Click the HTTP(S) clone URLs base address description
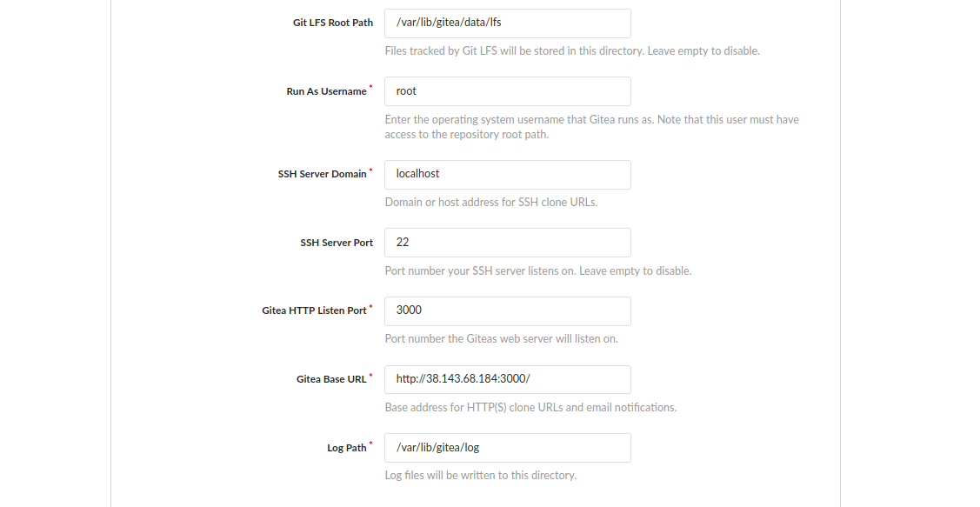The width and height of the screenshot is (980, 507). 530,407
